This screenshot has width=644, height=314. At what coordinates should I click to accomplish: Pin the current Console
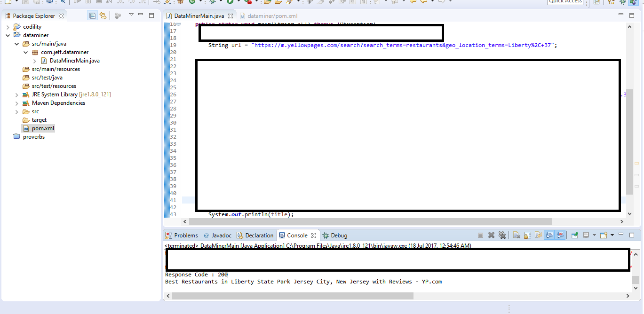[575, 235]
